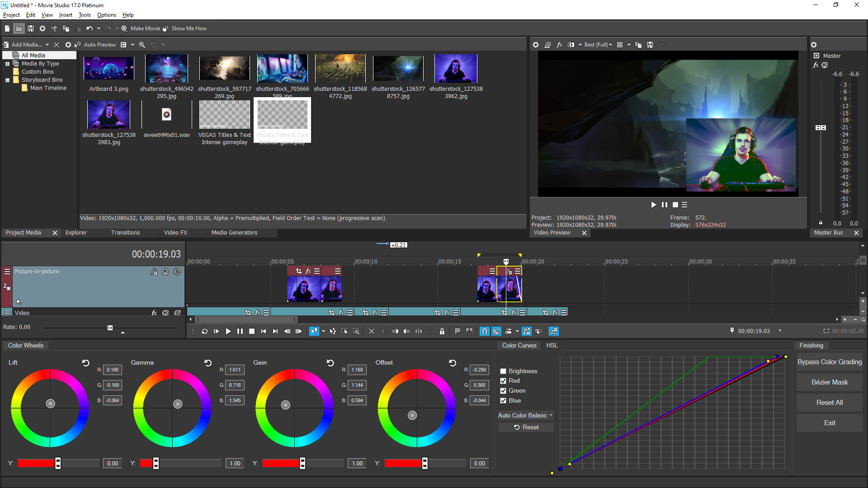
Task: Click the Gamma Y slider handle
Action: tap(156, 463)
